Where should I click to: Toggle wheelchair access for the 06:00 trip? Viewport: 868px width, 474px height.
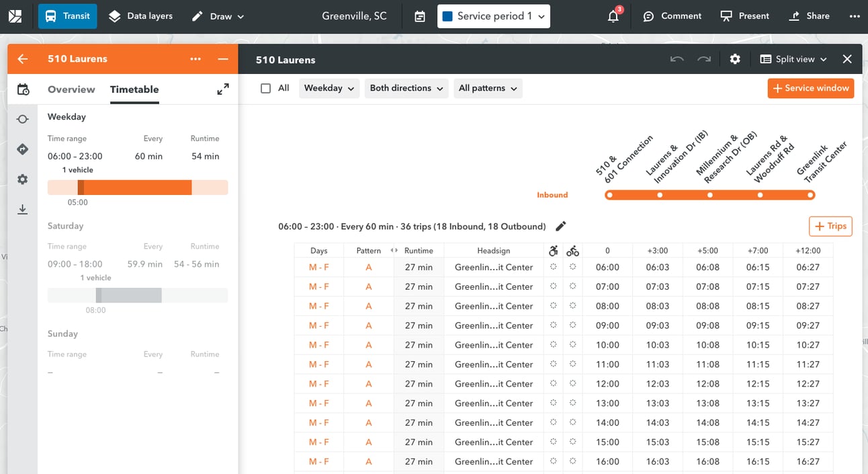tap(554, 267)
